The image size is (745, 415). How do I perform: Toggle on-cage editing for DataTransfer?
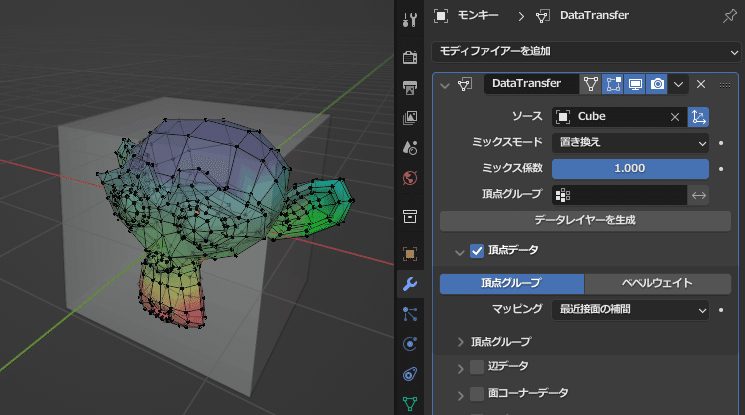pos(591,84)
